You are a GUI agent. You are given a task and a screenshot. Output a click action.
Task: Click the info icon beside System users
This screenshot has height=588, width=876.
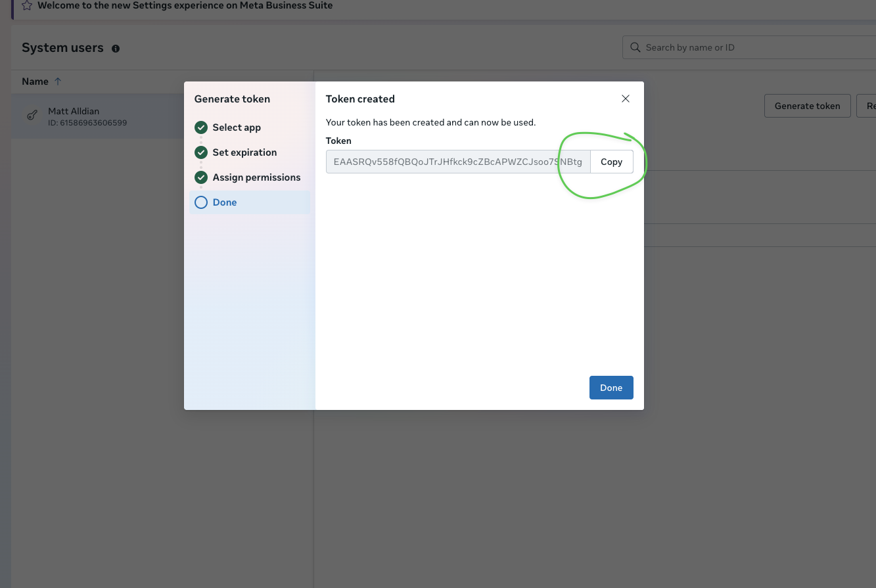(x=116, y=49)
